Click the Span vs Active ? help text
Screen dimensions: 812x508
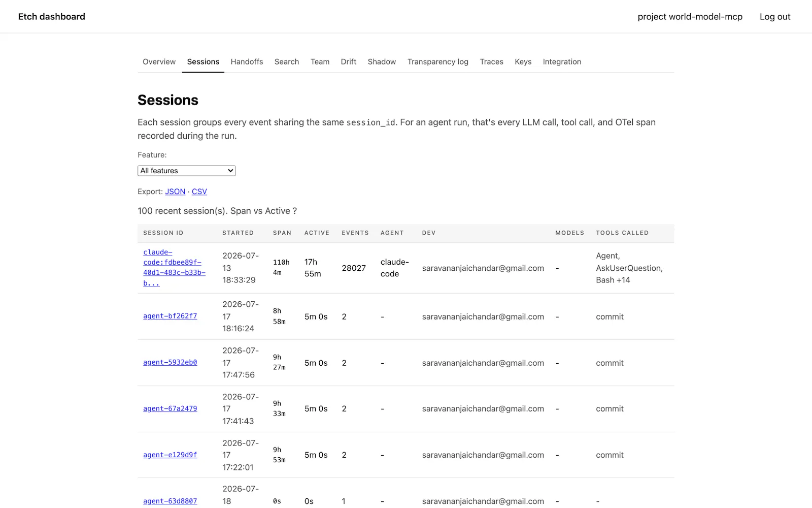click(263, 211)
